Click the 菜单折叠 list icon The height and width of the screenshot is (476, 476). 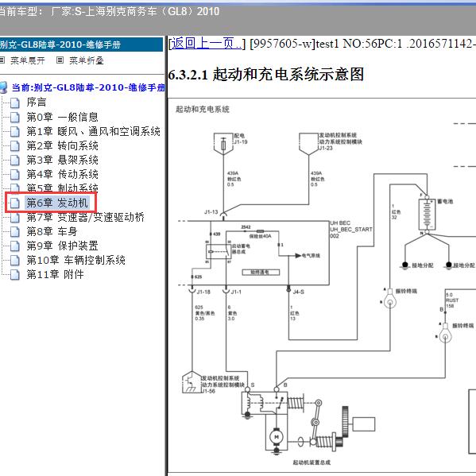coord(60,60)
